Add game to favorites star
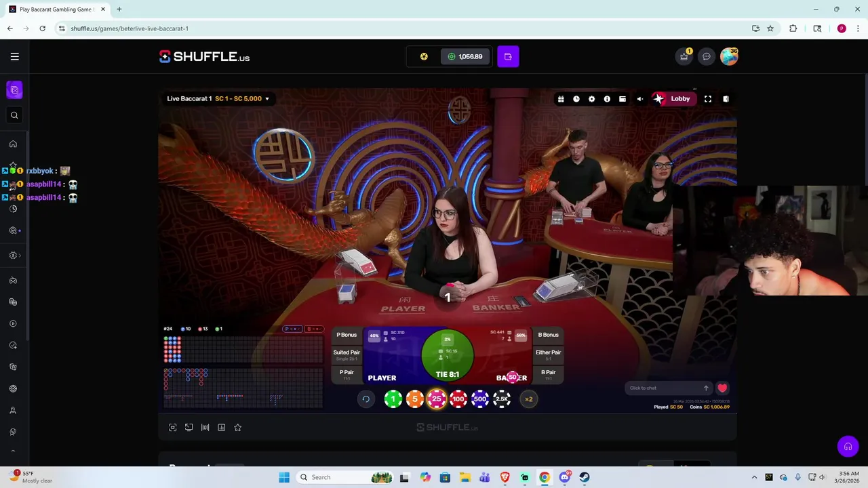 [237, 428]
